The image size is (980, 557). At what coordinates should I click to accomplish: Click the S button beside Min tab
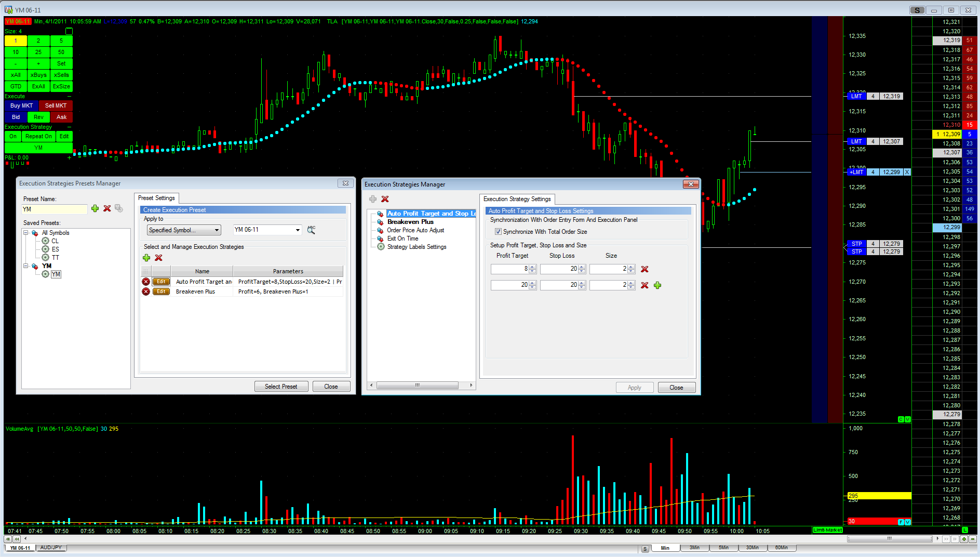[645, 548]
